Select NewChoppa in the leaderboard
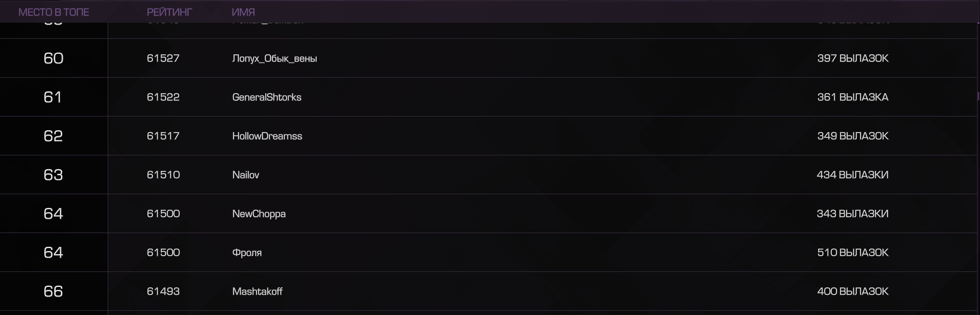This screenshot has height=315, width=980. pyautogui.click(x=259, y=214)
